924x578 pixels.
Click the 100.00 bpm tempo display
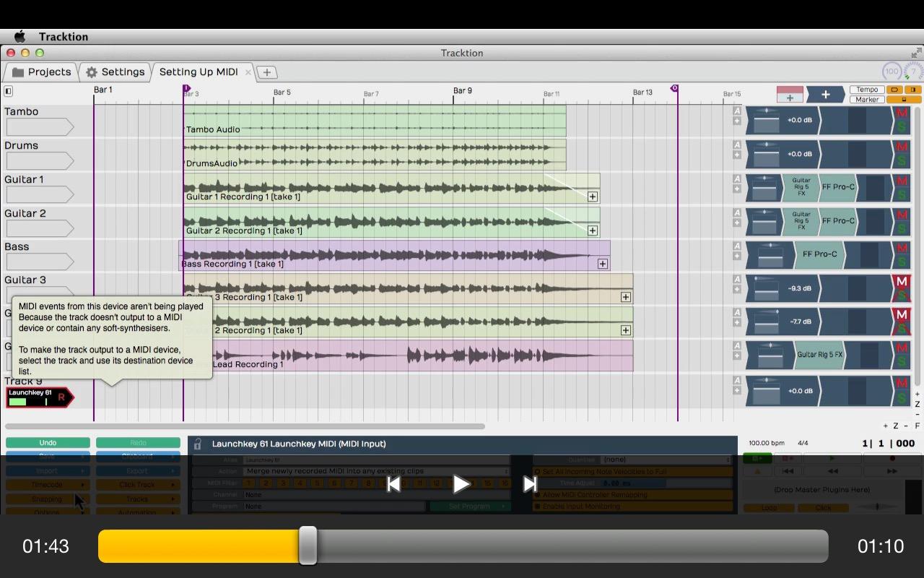767,443
